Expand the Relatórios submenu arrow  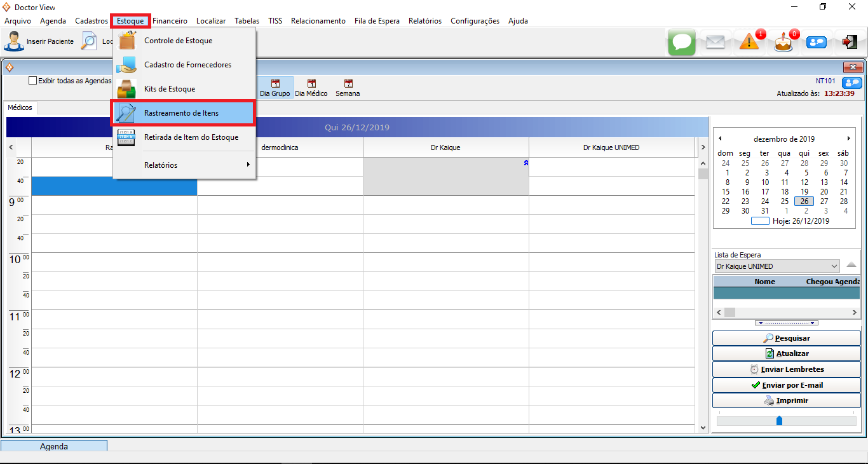click(248, 165)
